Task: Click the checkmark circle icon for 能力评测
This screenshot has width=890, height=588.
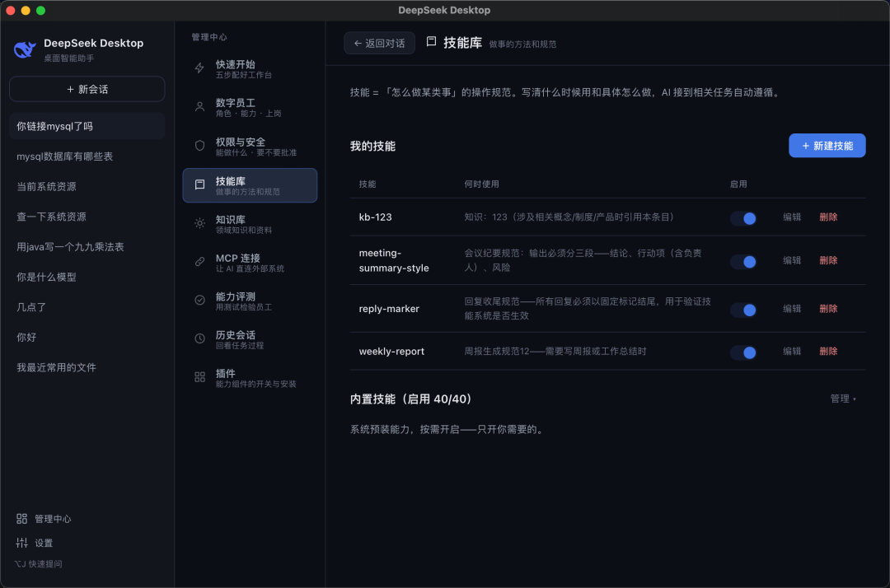Action: click(x=199, y=301)
